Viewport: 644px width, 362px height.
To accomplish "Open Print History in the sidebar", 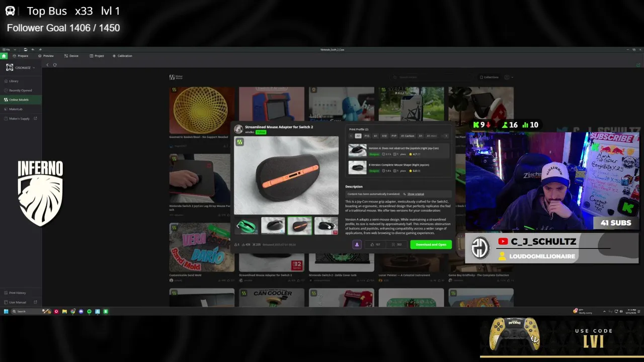I will point(21,293).
